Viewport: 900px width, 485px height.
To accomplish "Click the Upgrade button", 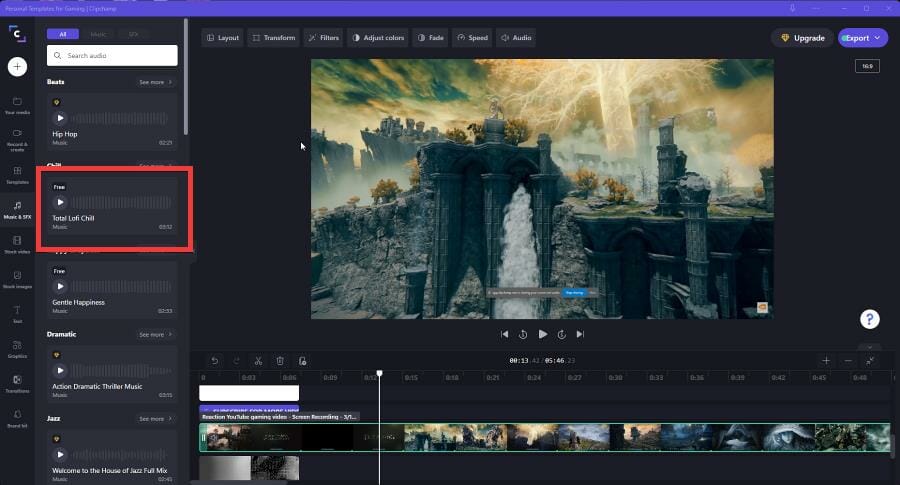I will tap(803, 38).
